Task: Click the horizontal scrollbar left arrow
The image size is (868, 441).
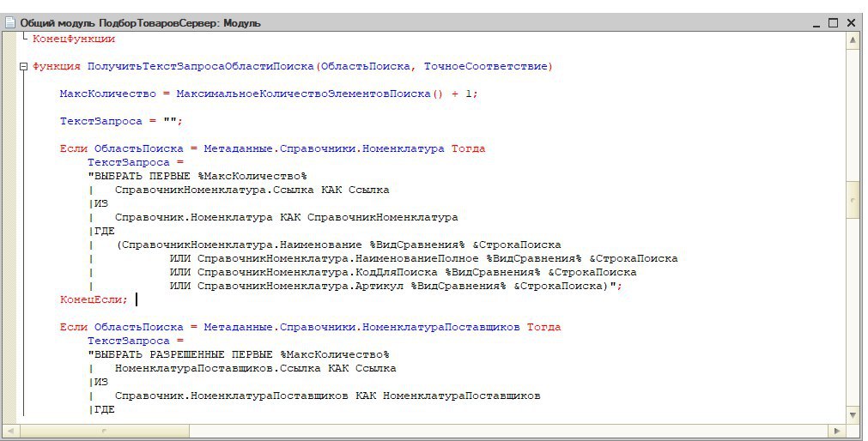Action: click(10, 431)
